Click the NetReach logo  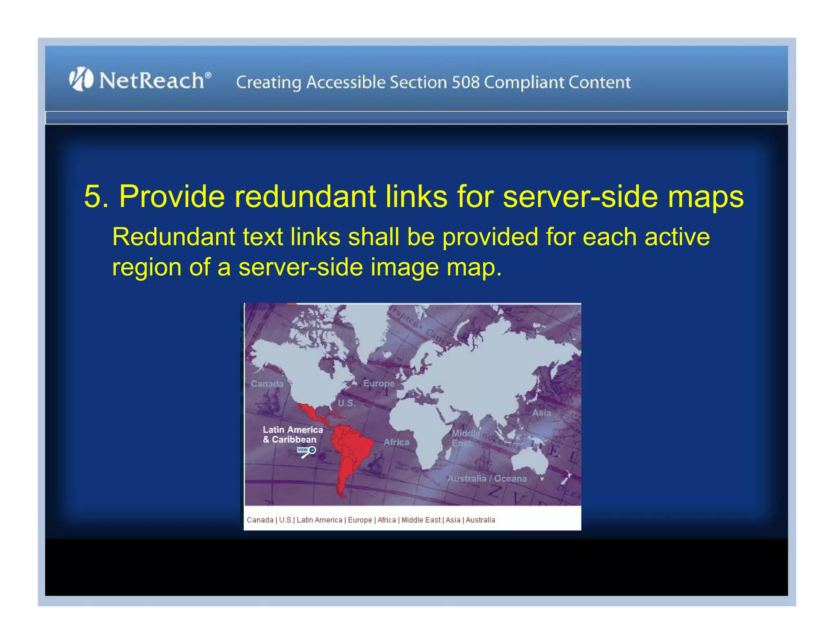(x=140, y=79)
